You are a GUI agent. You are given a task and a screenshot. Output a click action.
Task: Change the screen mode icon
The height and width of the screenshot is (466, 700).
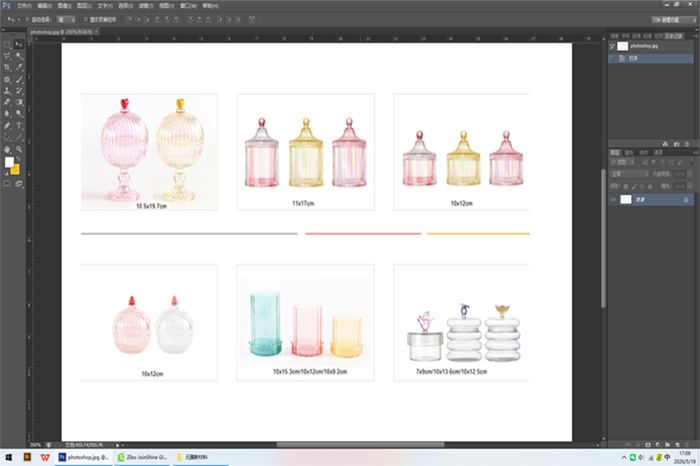click(19, 183)
